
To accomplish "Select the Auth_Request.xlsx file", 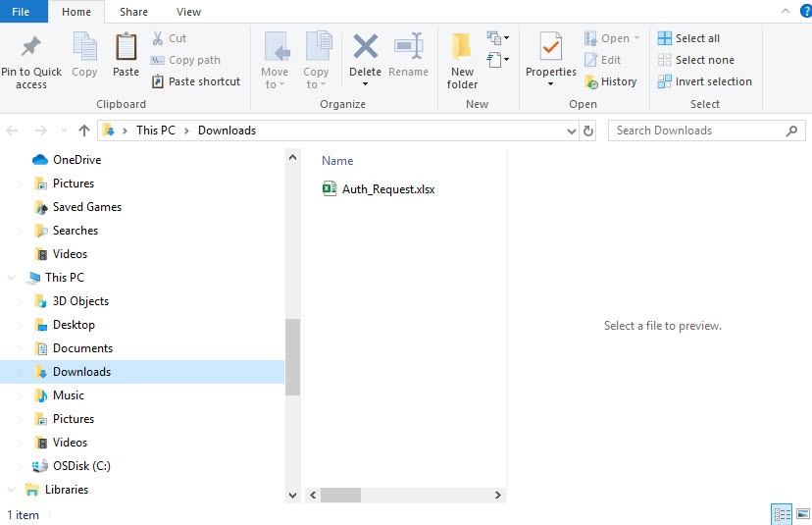I will click(388, 189).
